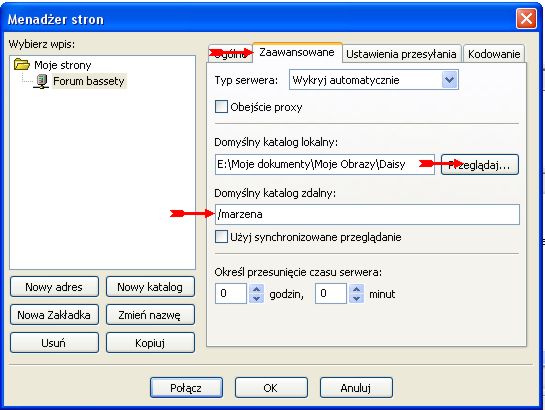Switch to the Ogólne tab
The width and height of the screenshot is (545, 410).
tap(230, 54)
